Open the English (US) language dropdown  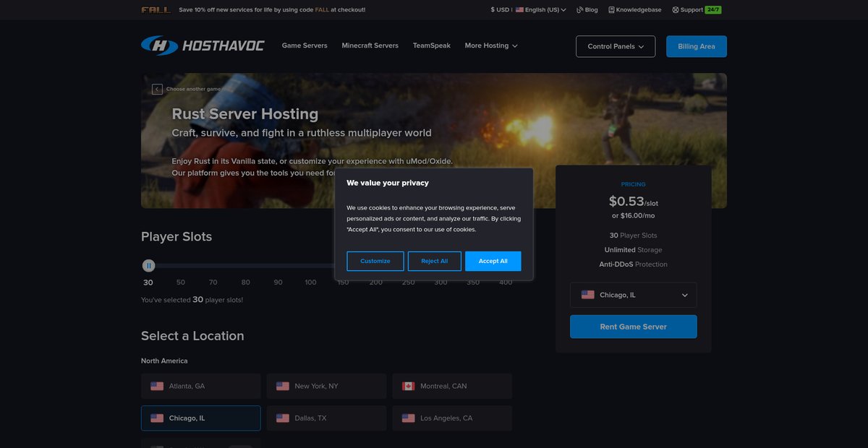[x=541, y=10]
